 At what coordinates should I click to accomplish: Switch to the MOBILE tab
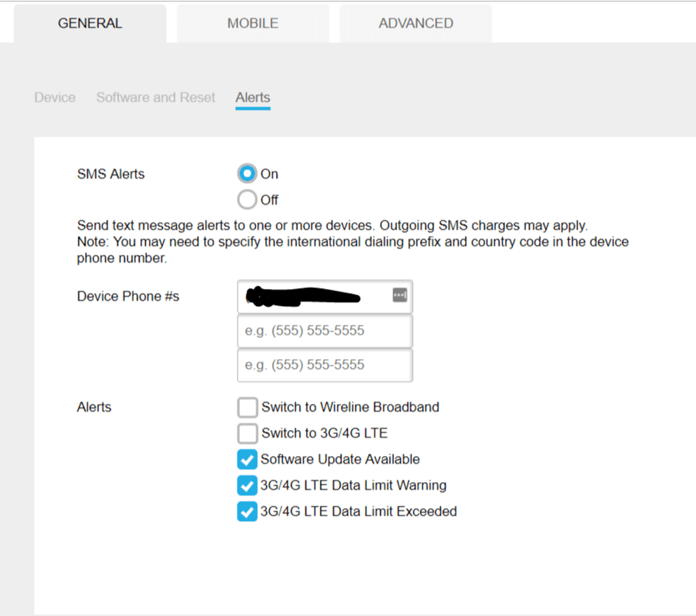[x=253, y=23]
